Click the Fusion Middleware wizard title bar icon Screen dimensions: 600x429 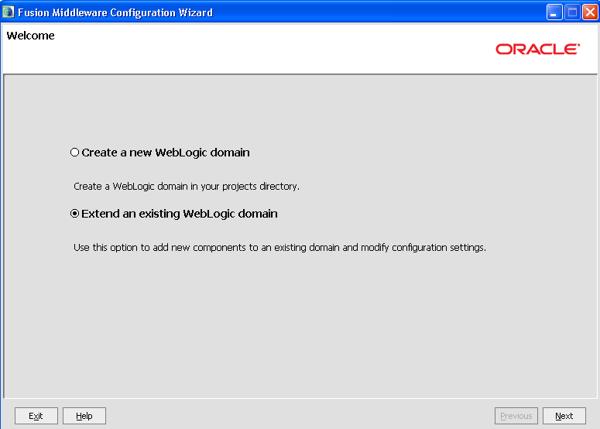(9, 10)
